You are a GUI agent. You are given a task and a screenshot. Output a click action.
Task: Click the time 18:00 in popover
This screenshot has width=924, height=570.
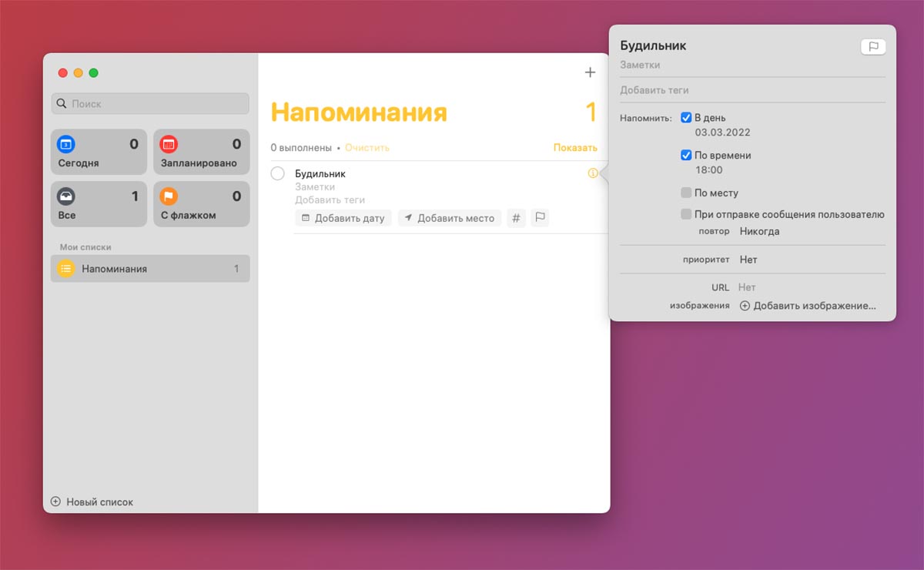click(x=708, y=169)
